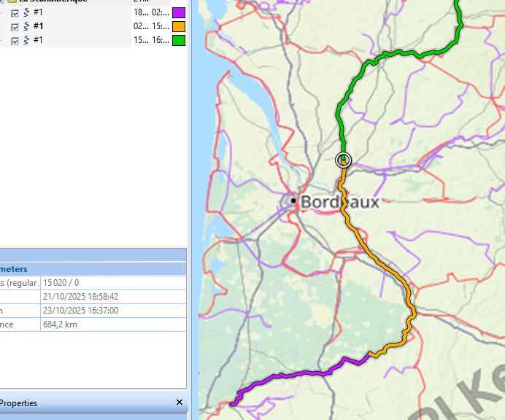Image resolution: width=505 pixels, height=420 pixels.
Task: Click the 21/10/2025 18:58:42 start time
Action: [x=81, y=297]
